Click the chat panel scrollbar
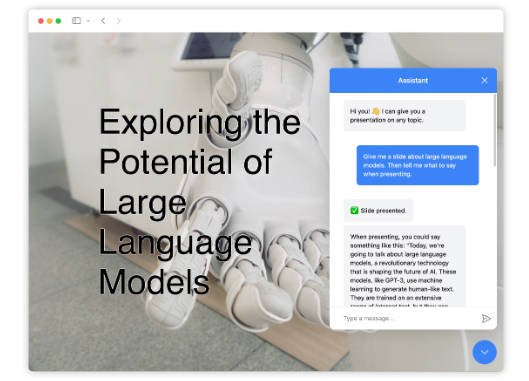 click(x=495, y=130)
